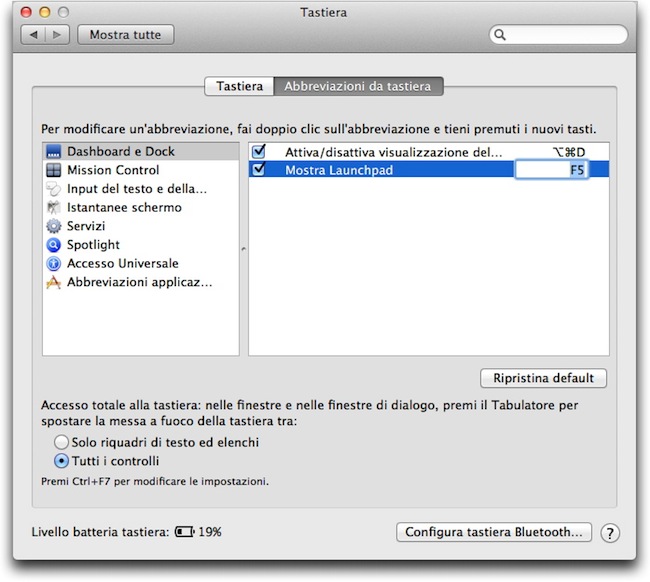Click the Mostra Launchpad row label
Image resolution: width=650 pixels, height=582 pixels.
point(339,170)
